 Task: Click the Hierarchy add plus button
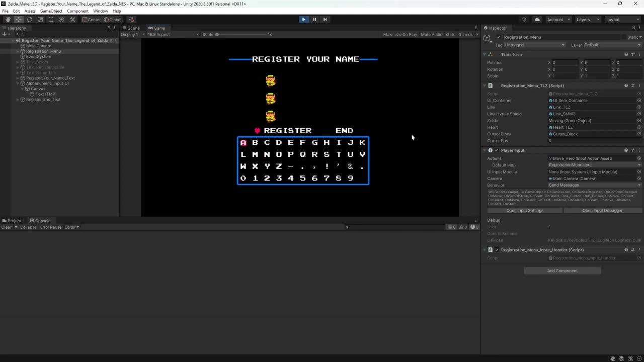pyautogui.click(x=5, y=34)
